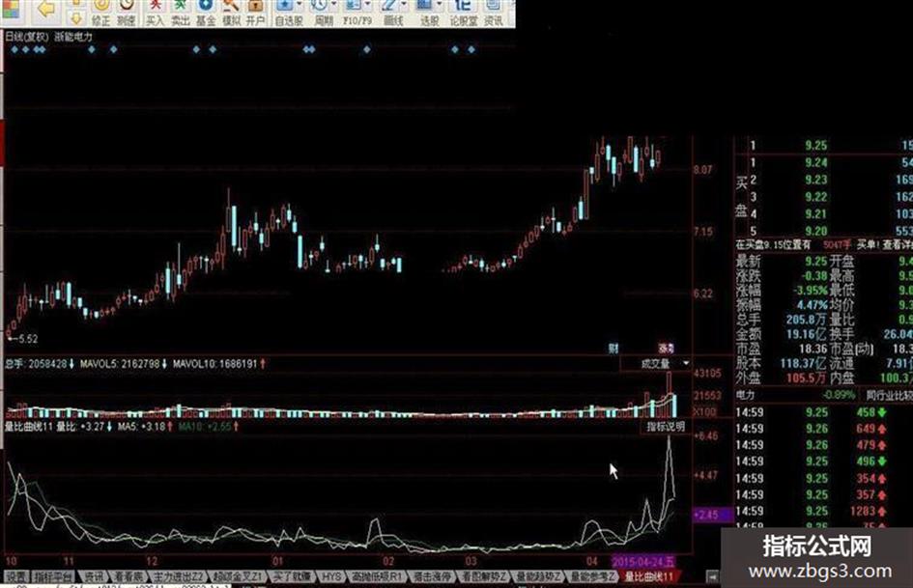Click the 股本 118.37亿 value
Image resolution: width=913 pixels, height=588 pixels.
(804, 363)
